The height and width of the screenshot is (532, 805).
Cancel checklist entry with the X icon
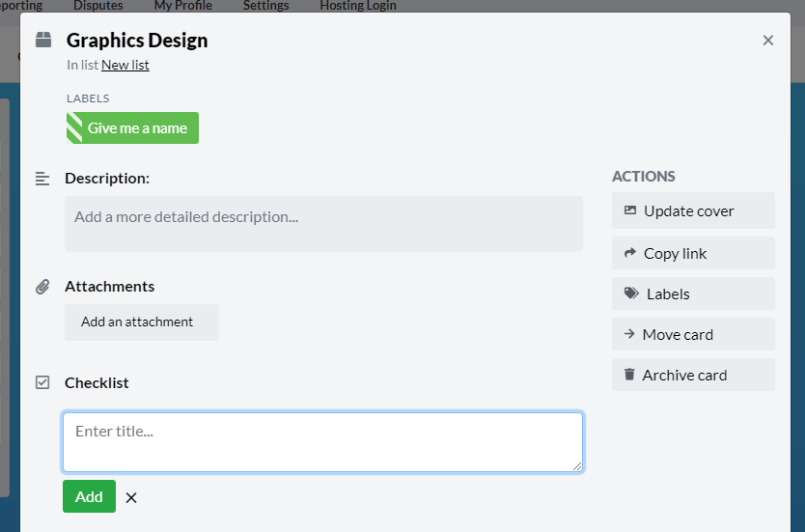click(x=131, y=497)
